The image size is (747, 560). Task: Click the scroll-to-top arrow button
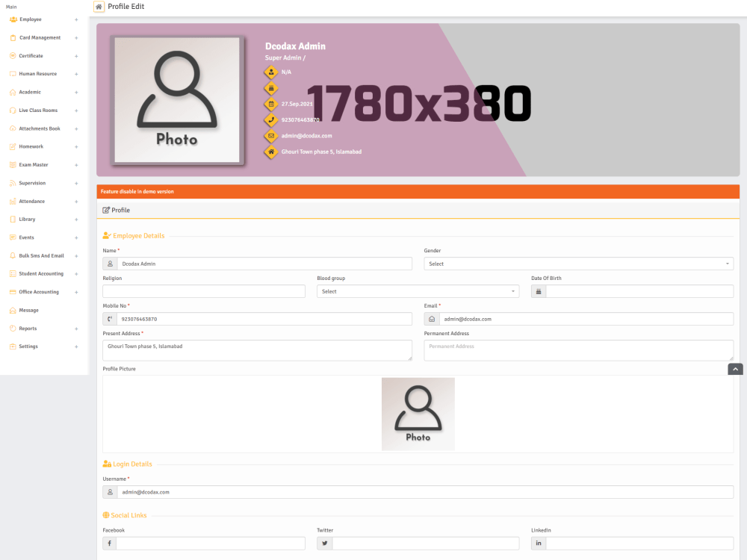[x=735, y=369]
